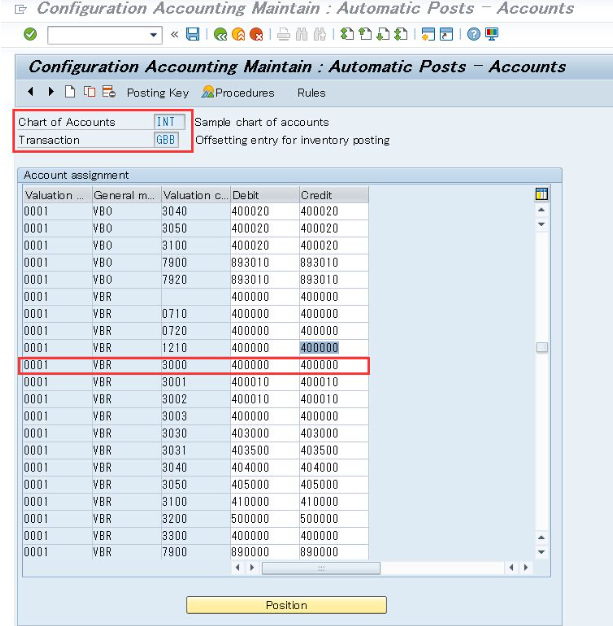Save using the floppy disk icon
This screenshot has height=626, width=613.
pos(192,34)
